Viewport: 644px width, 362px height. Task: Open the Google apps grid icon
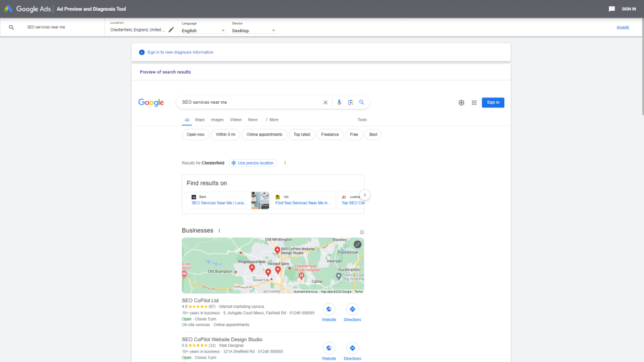(474, 102)
